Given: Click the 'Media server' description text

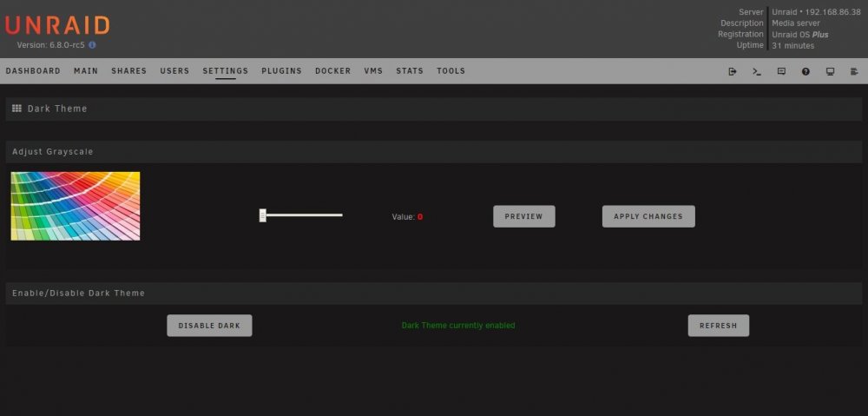Looking at the screenshot, I should pos(796,23).
